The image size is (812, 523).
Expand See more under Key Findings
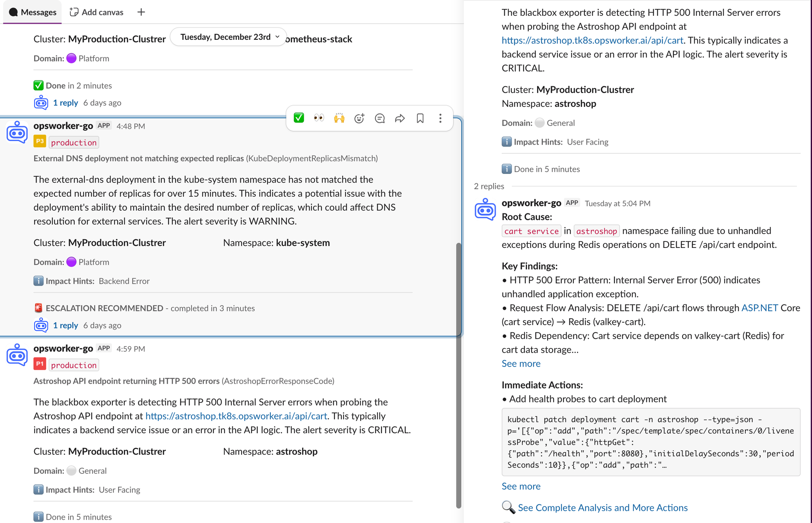coord(521,364)
